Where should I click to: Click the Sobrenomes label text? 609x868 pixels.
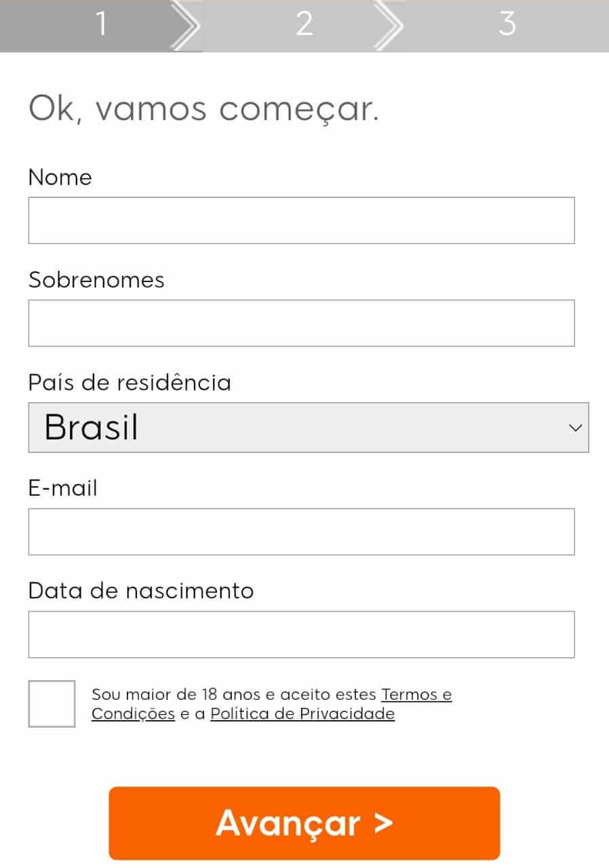96,279
